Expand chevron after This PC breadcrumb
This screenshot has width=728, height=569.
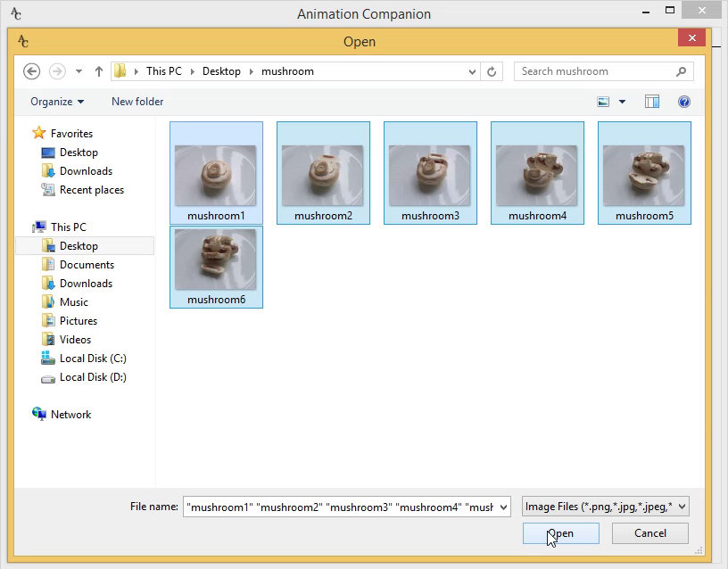(x=192, y=71)
